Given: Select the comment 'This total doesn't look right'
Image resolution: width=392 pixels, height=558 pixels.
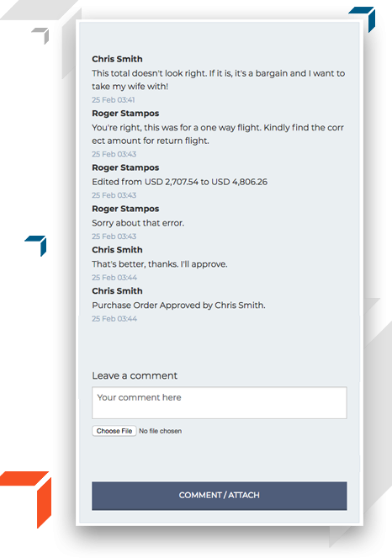Looking at the screenshot, I should point(219,80).
